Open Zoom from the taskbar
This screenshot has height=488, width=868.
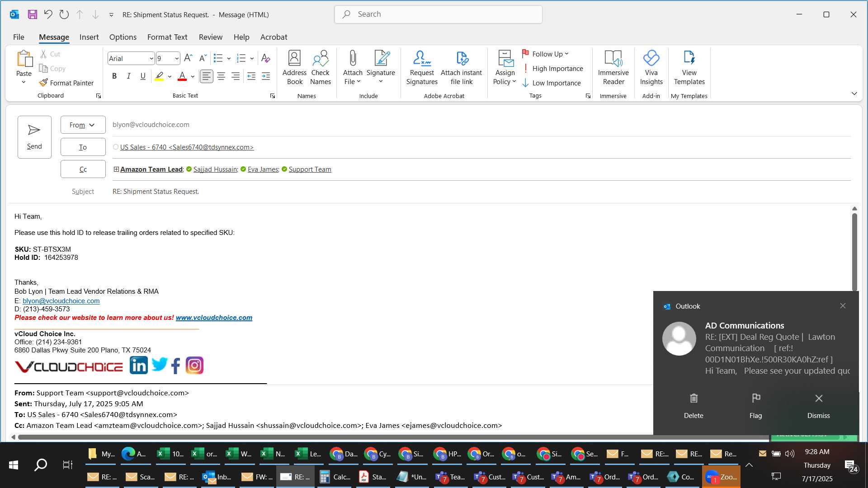(721, 477)
